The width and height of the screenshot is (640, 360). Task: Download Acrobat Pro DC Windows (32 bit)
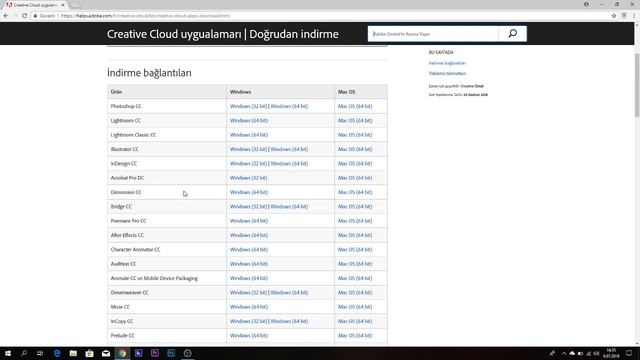[248, 178]
